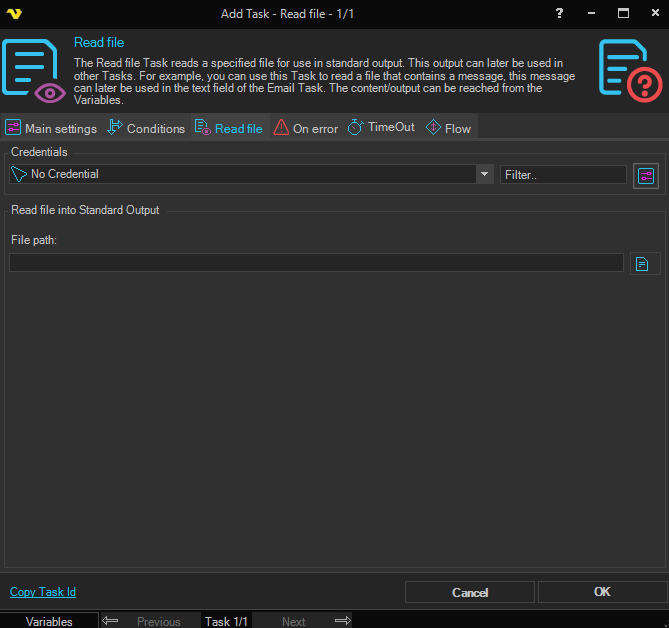The height and width of the screenshot is (628, 669).
Task: Click the credentials Filter input box
Action: [x=563, y=174]
